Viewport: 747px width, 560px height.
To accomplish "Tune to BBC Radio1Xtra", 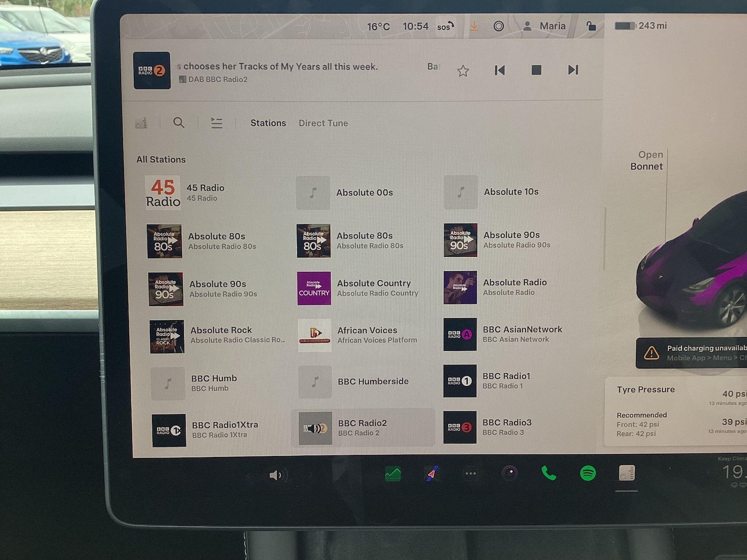I will click(220, 430).
